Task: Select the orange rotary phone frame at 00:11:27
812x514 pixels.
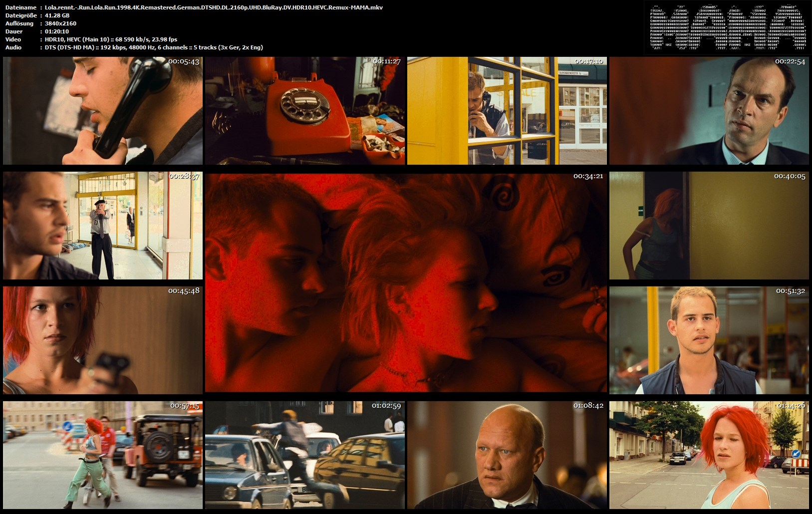Action: pyautogui.click(x=305, y=111)
